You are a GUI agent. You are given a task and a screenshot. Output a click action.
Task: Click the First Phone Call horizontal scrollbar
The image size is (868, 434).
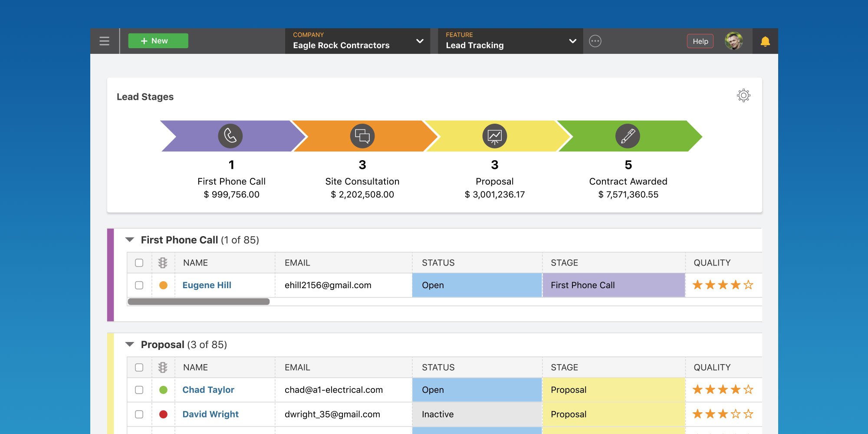(198, 302)
